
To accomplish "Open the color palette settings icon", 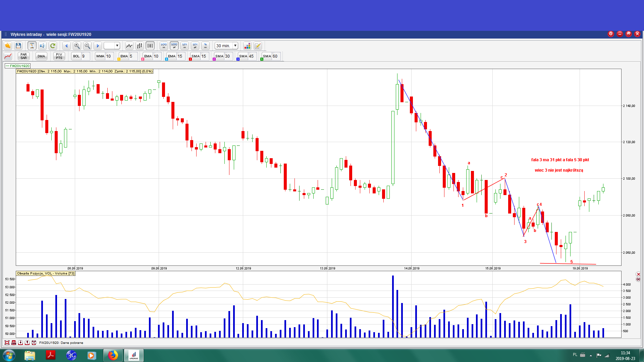I will (x=247, y=46).
